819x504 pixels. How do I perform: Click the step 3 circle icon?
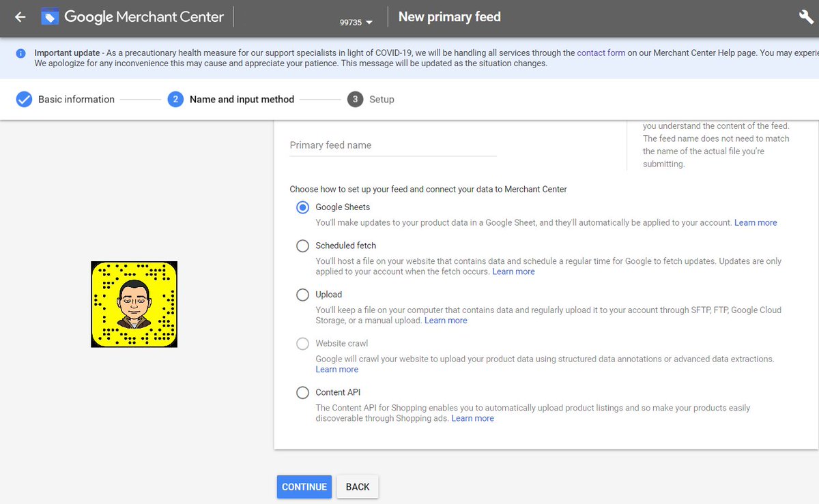(x=355, y=100)
